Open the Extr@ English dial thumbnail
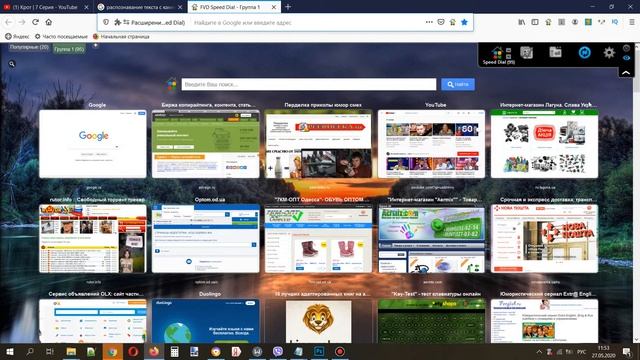 pos(544,321)
